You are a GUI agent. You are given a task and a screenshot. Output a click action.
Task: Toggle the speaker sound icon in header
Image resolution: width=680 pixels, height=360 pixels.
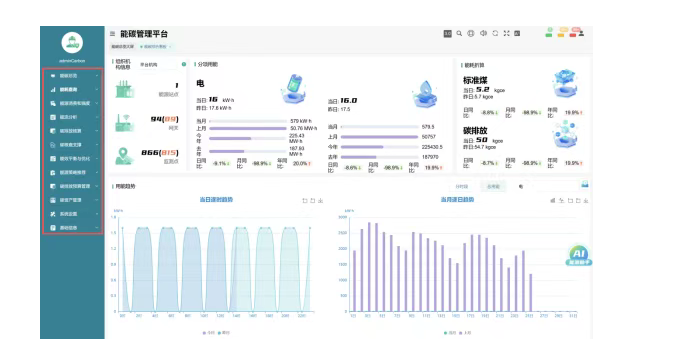pyautogui.click(x=483, y=33)
